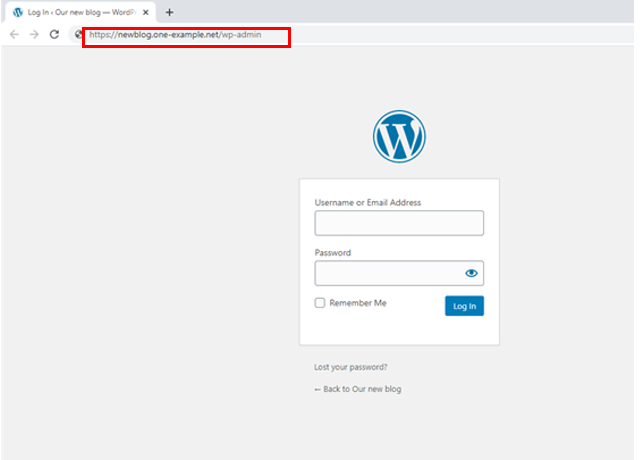Click the WordPress logo above the login form
642x460 pixels.
[x=399, y=137]
